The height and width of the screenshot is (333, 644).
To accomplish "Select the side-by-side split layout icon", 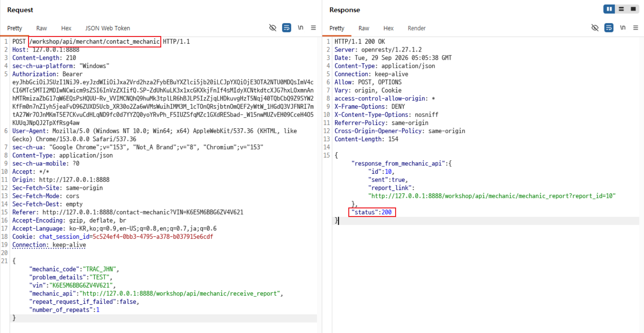I will click(x=609, y=9).
